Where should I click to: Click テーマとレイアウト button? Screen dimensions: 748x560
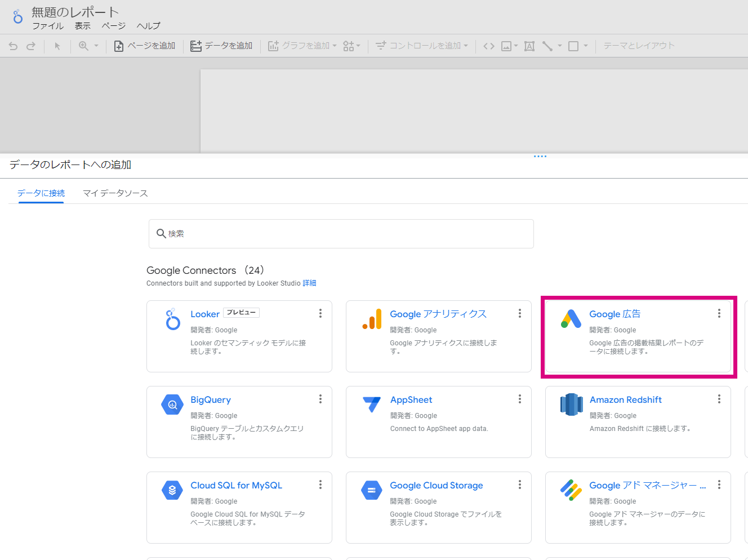coord(639,46)
